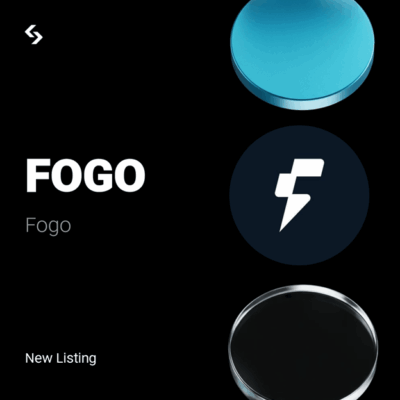Click the letter F in FOGO heading
The width and height of the screenshot is (400, 400).
pyautogui.click(x=37, y=175)
